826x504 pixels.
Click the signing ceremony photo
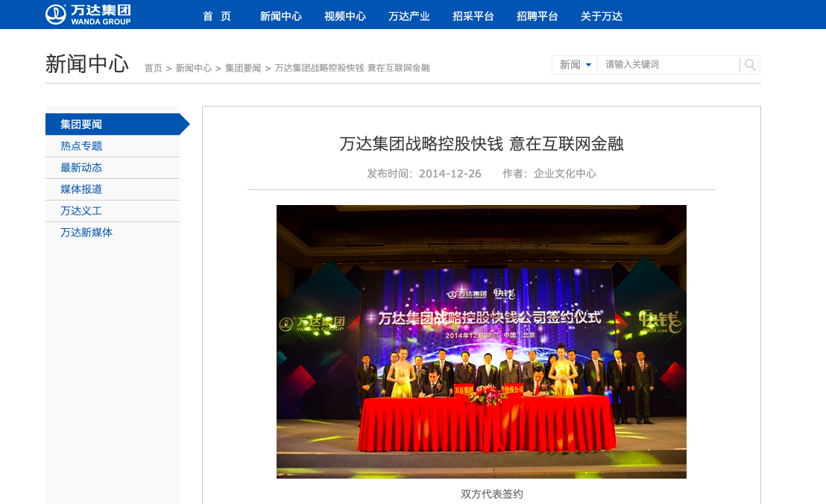coord(482,341)
